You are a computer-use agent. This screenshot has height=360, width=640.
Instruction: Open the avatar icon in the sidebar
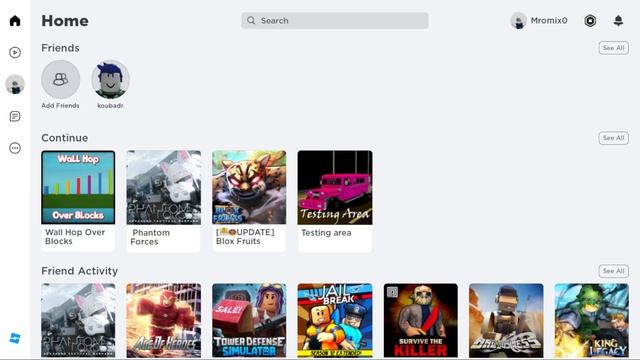click(x=15, y=84)
